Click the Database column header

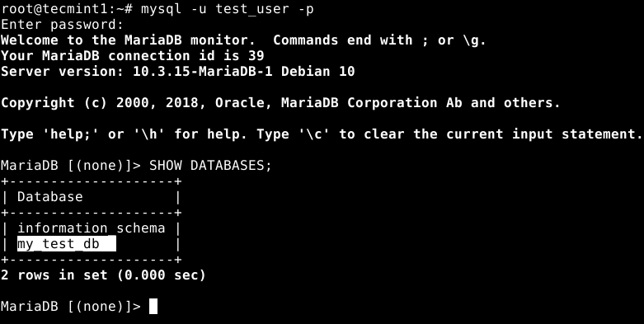[x=50, y=197]
